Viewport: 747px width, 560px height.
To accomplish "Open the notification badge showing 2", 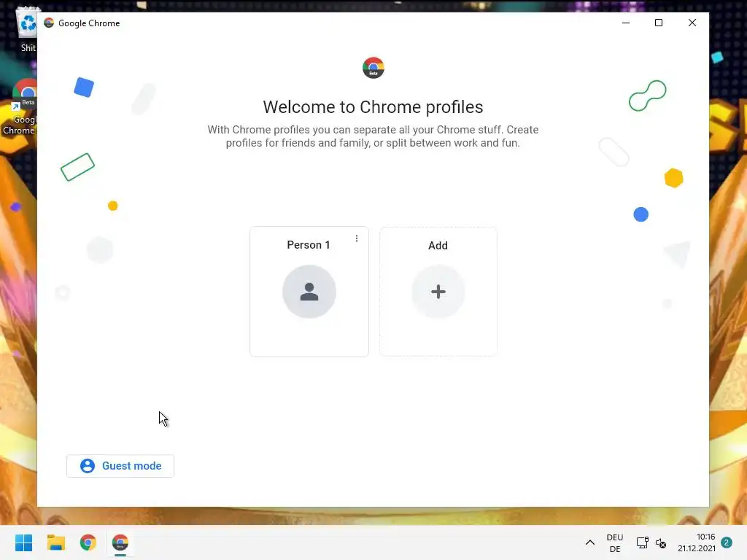I will (x=727, y=542).
